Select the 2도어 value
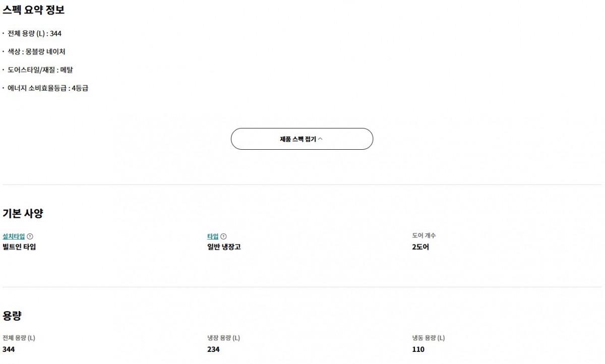This screenshot has height=364, width=605. (x=420, y=247)
